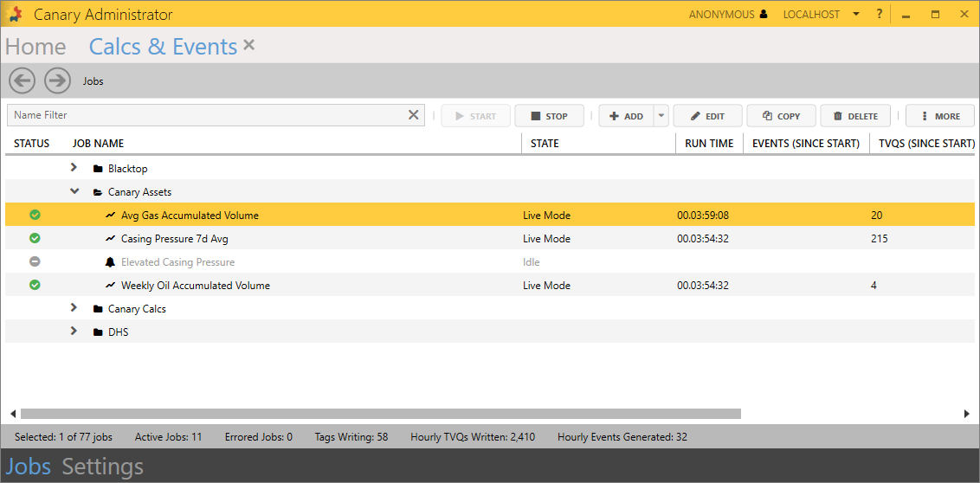This screenshot has height=483, width=980.
Task: Navigate back with the left arrow
Action: click(x=22, y=80)
